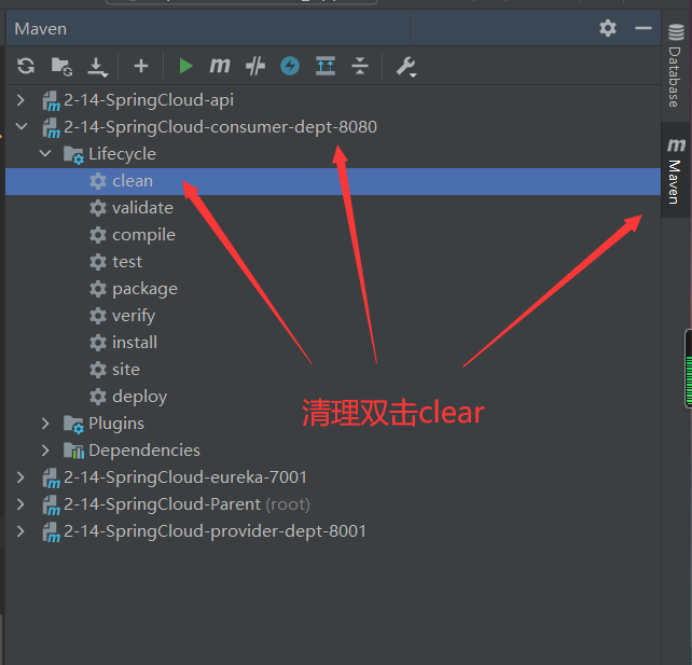Download sources and documentation icon
Viewport: 692px width, 665px height.
pyautogui.click(x=97, y=67)
